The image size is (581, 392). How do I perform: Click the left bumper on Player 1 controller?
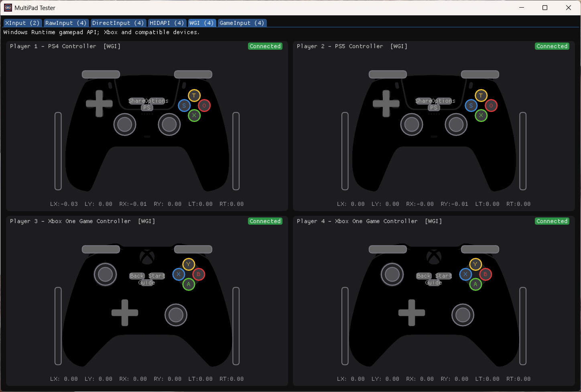[x=101, y=74]
